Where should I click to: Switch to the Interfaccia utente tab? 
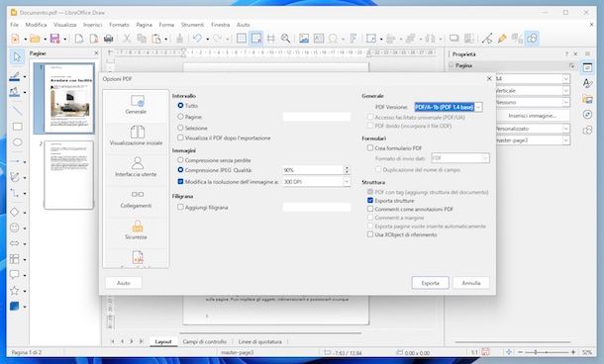pos(136,167)
